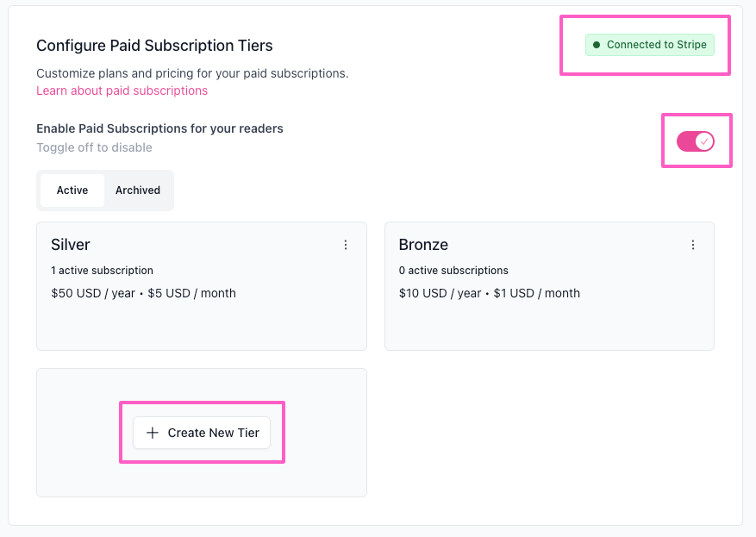The image size is (756, 537).
Task: Disable the paid subscriptions toggle switch
Action: coord(696,141)
